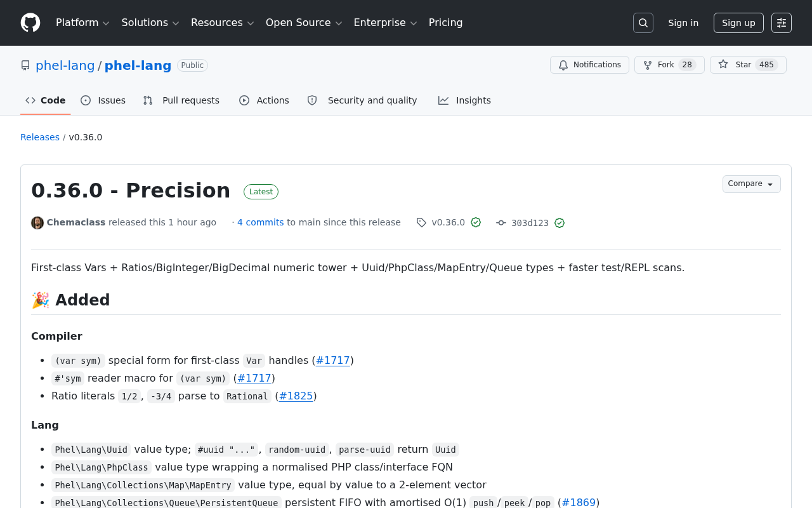Open the bold phel-lang repository link

(138, 65)
